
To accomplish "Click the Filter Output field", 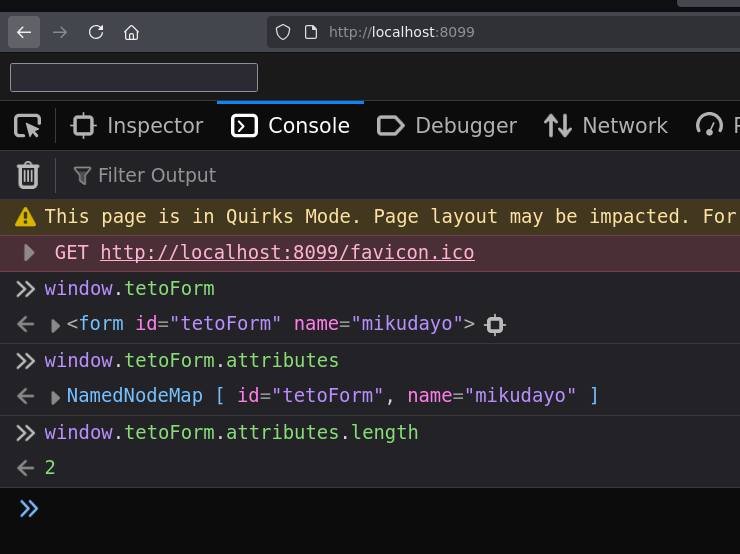I will pos(157,175).
